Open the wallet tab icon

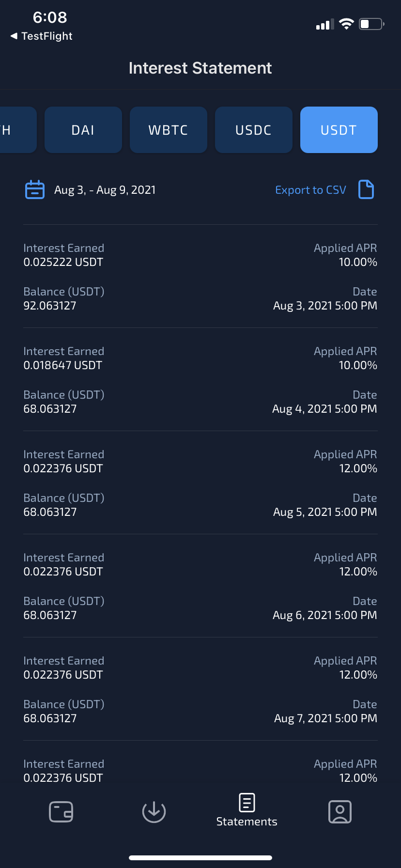(x=61, y=812)
